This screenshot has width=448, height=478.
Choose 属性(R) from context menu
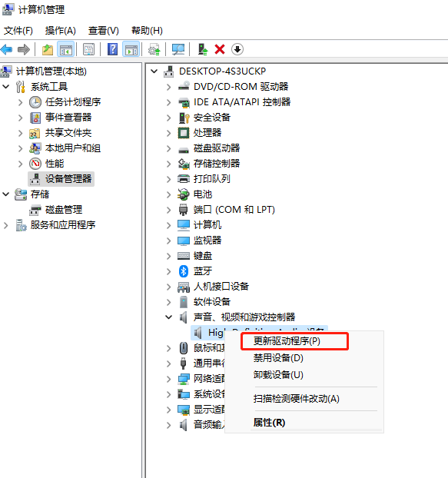[x=269, y=423]
